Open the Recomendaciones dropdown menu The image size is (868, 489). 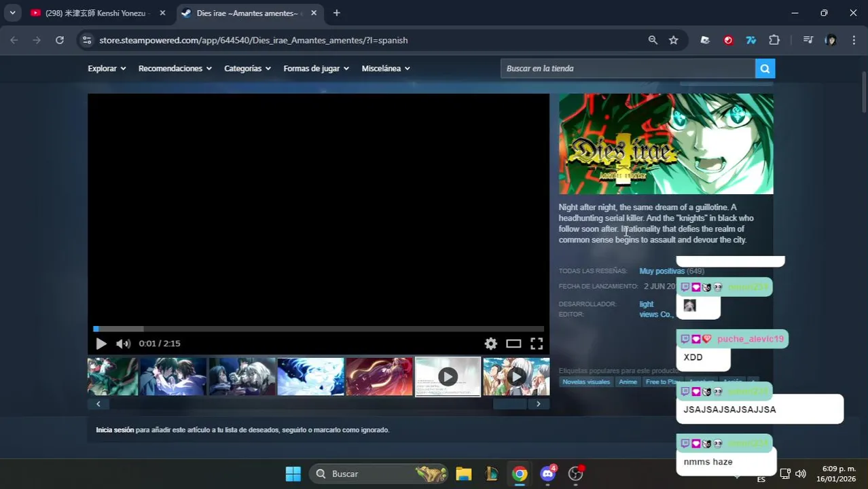tap(175, 69)
